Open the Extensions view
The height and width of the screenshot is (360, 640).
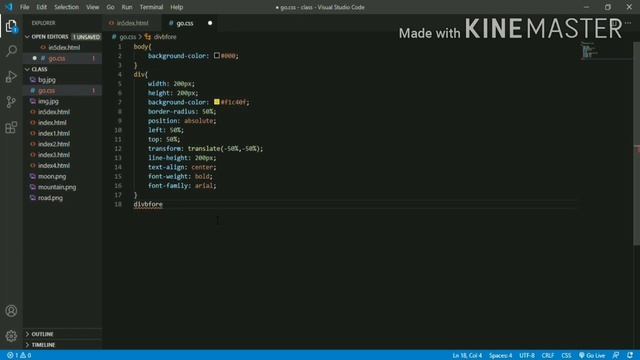click(11, 127)
